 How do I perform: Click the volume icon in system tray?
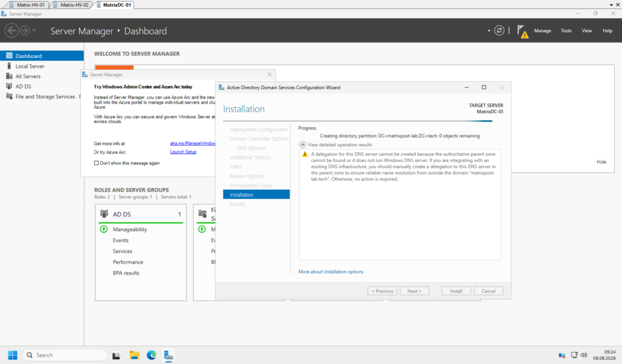584,356
